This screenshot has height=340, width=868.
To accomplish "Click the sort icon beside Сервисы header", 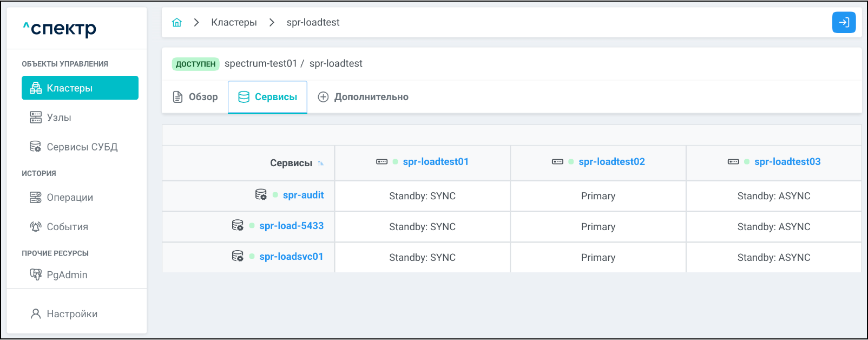I will (x=321, y=164).
